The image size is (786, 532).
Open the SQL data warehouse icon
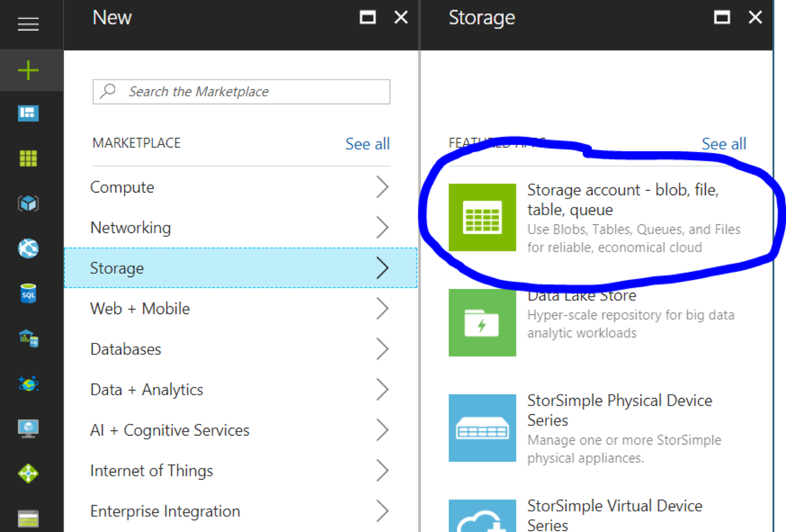[x=28, y=339]
